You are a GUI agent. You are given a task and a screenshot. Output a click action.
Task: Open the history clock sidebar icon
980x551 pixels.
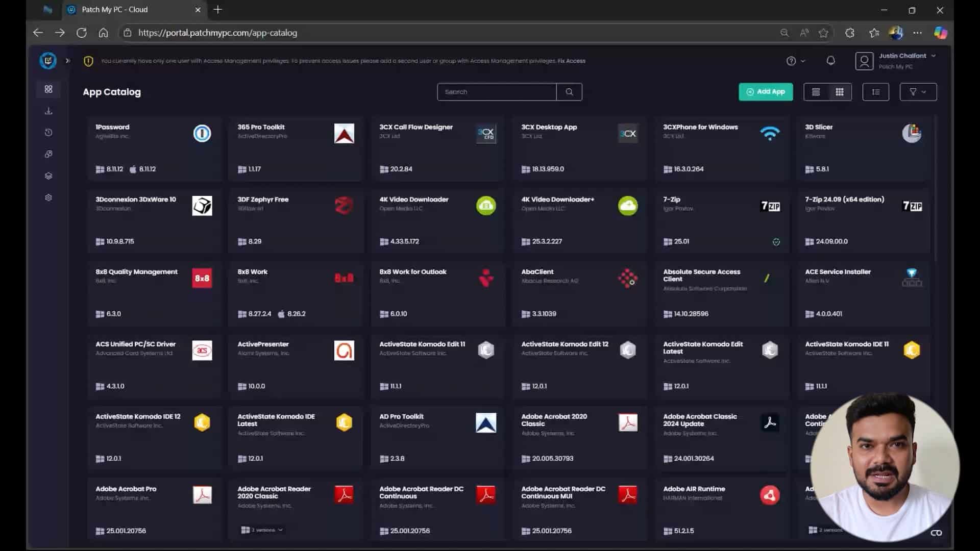coord(48,133)
